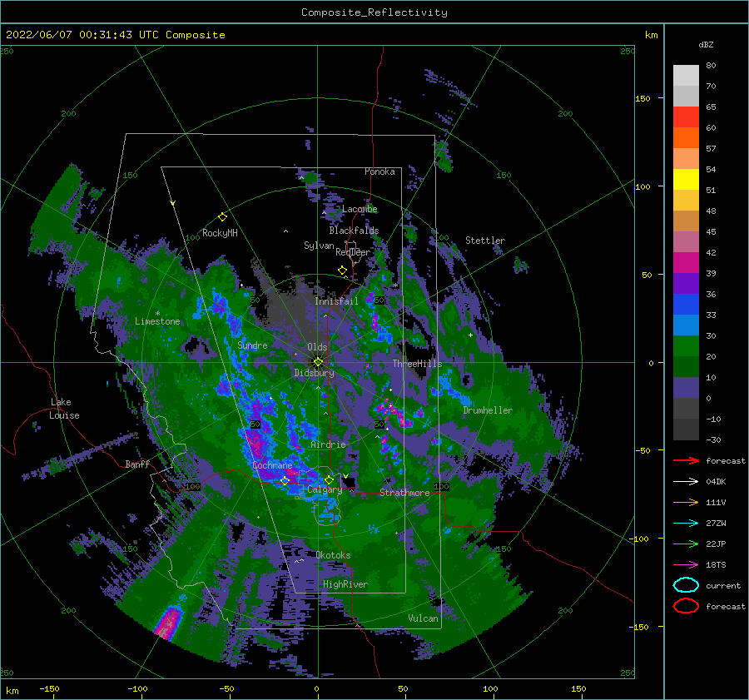
Task: Pick the dark grey -10 dBZ swatch
Action: click(x=686, y=429)
